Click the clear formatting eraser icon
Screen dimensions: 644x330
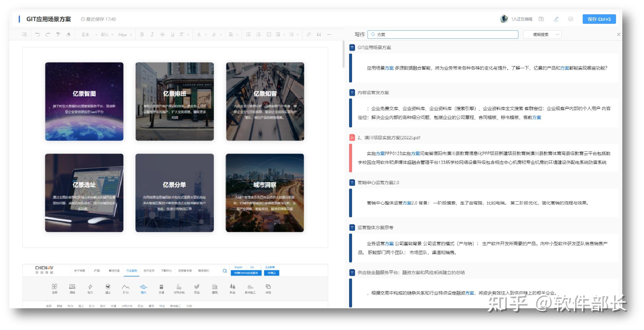(68, 35)
